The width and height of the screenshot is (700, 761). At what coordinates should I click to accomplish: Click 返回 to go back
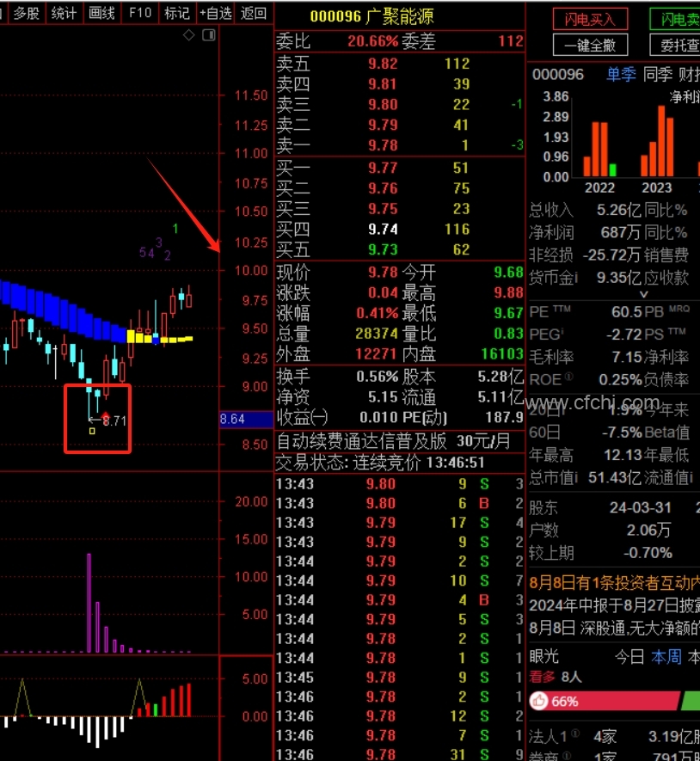click(x=254, y=13)
